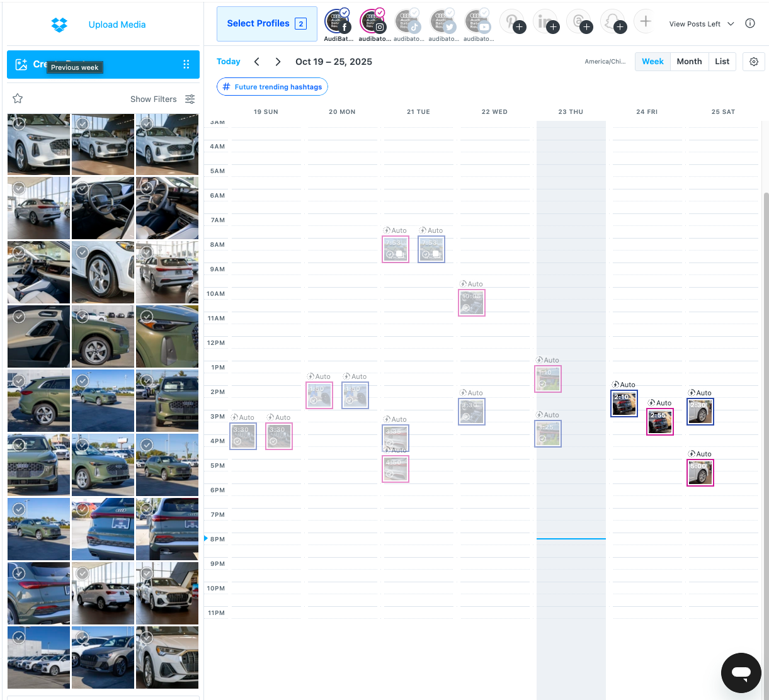Click the Auto lightning icon above Friday 2:10 post
The width and height of the screenshot is (769, 700).
point(616,385)
